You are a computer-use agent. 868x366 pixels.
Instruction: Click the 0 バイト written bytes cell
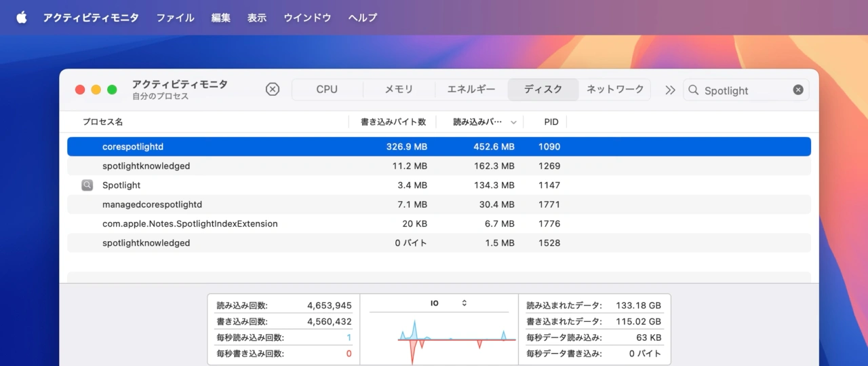click(x=411, y=243)
